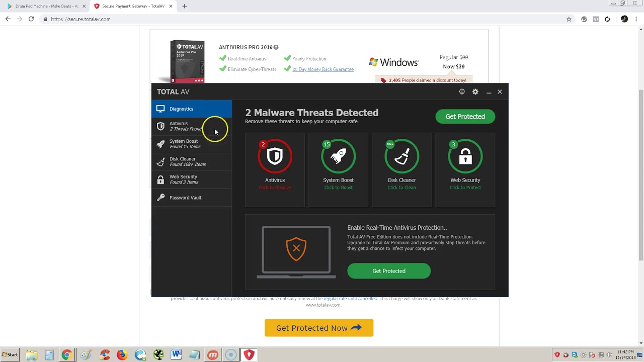Click 'Click to Resolve' under Antivirus
Image resolution: width=644 pixels, height=362 pixels.
[275, 188]
